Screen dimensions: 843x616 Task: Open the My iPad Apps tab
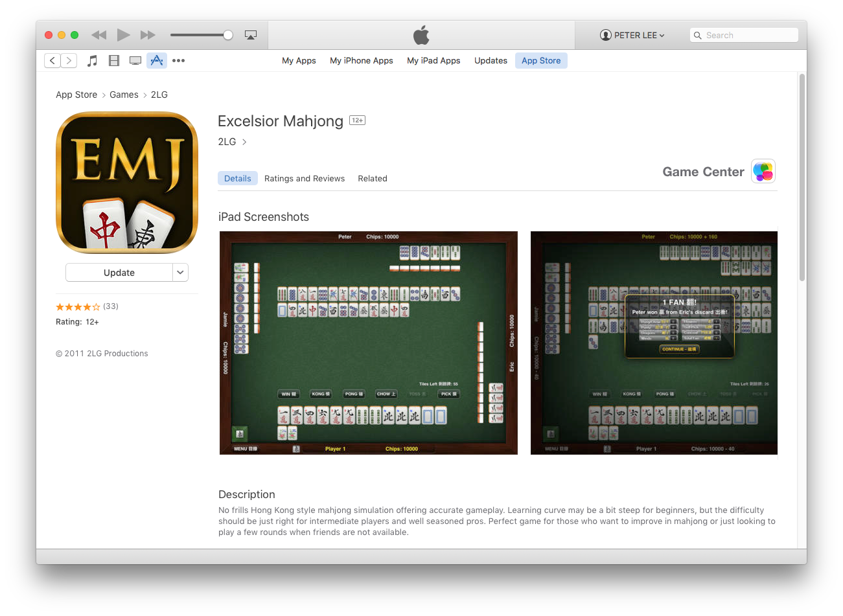pyautogui.click(x=433, y=60)
